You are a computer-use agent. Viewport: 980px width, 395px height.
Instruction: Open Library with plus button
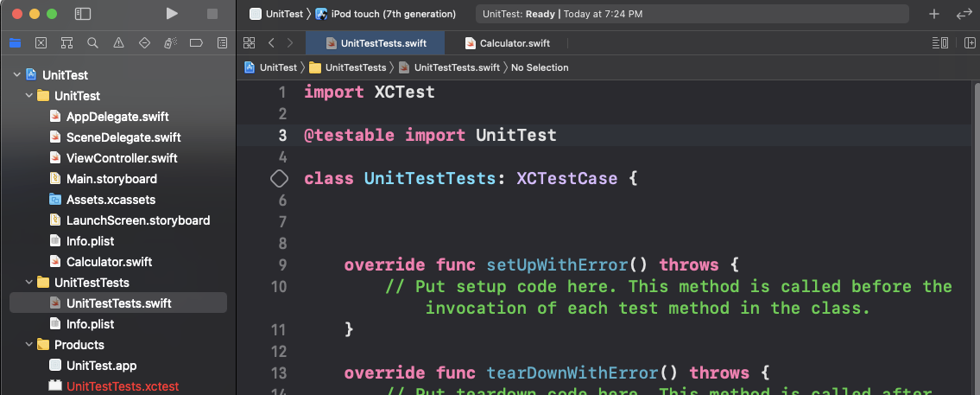(x=934, y=14)
